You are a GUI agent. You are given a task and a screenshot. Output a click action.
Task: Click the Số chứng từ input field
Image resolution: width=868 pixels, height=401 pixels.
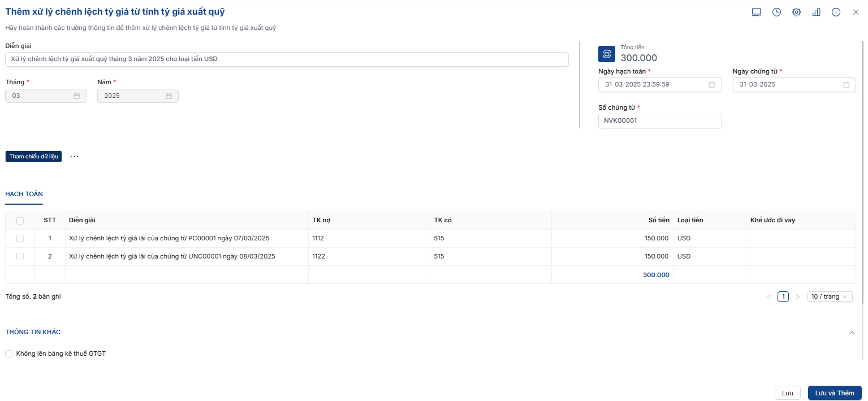coord(659,121)
